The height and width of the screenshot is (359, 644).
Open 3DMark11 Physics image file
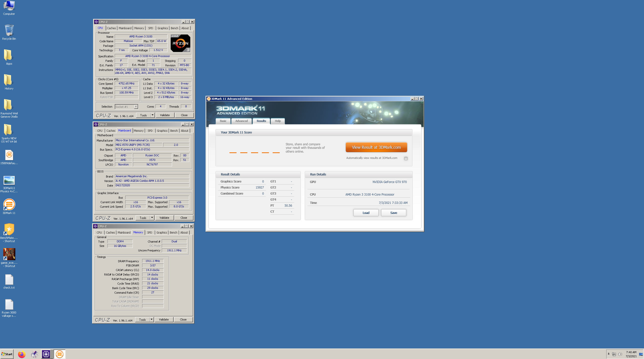(x=9, y=184)
